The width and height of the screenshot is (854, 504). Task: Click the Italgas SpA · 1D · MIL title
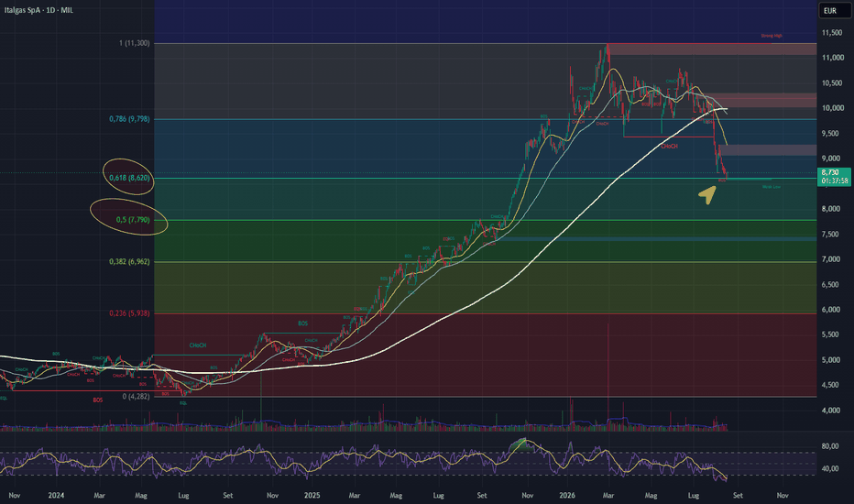(x=38, y=10)
